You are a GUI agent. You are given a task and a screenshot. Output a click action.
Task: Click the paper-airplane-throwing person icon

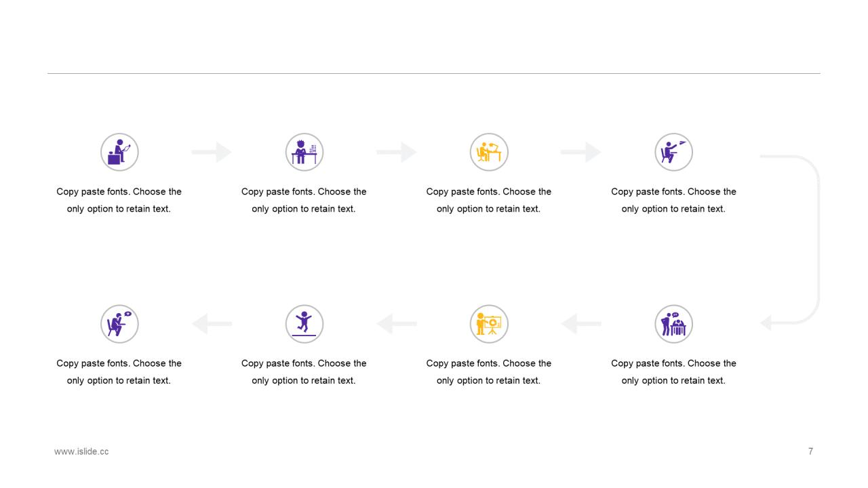point(673,152)
